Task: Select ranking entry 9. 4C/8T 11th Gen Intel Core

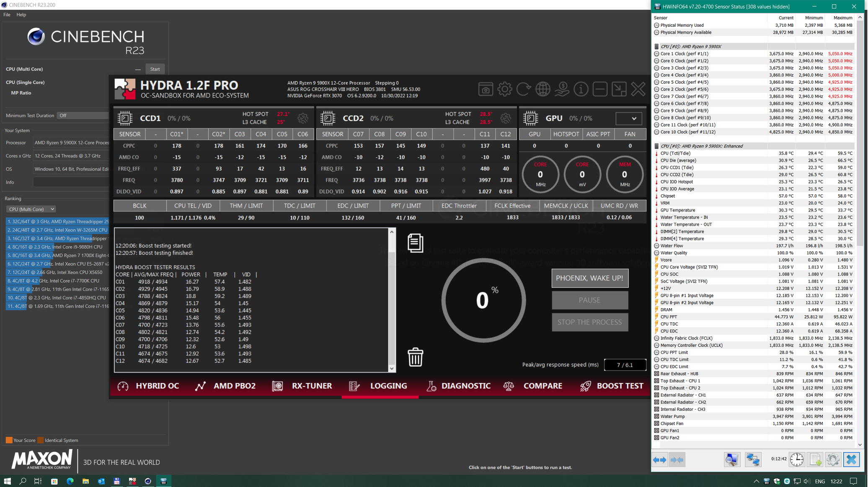Action: coord(57,289)
